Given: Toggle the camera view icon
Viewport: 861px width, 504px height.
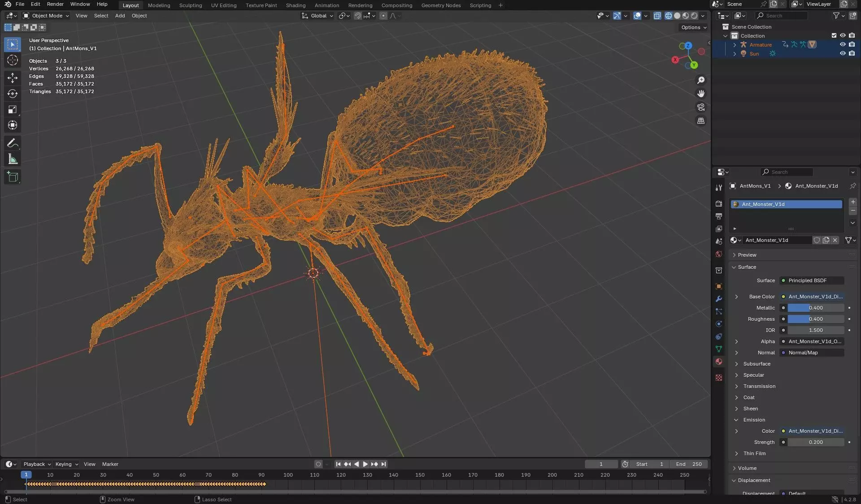Looking at the screenshot, I should (x=701, y=107).
